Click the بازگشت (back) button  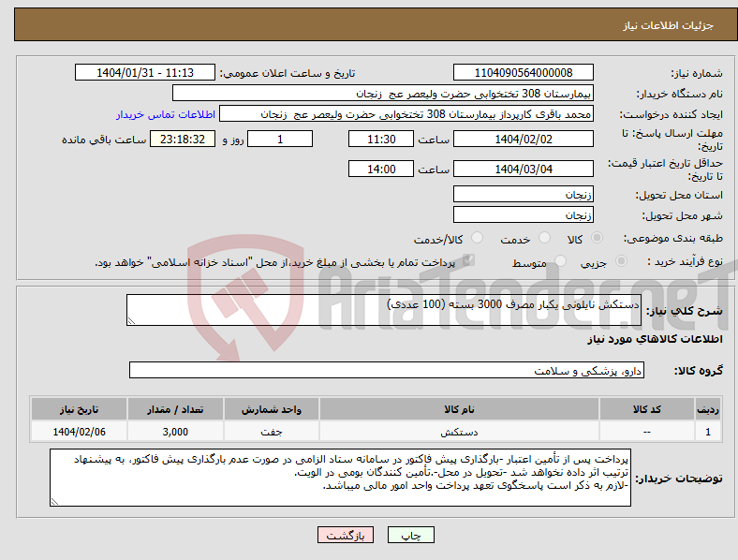tap(346, 535)
